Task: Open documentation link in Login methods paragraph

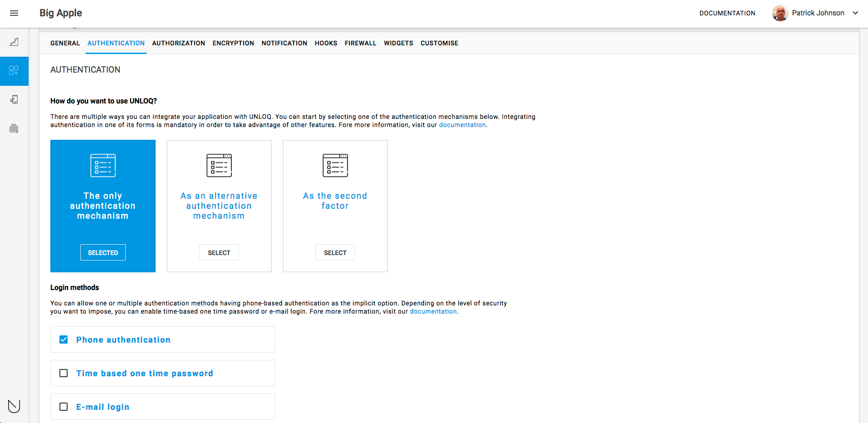Action: [x=433, y=311]
